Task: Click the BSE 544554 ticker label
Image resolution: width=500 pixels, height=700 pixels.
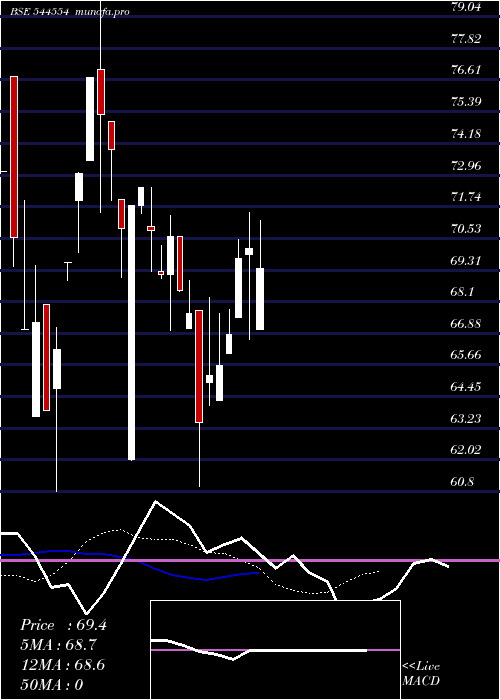Action: click(x=40, y=12)
